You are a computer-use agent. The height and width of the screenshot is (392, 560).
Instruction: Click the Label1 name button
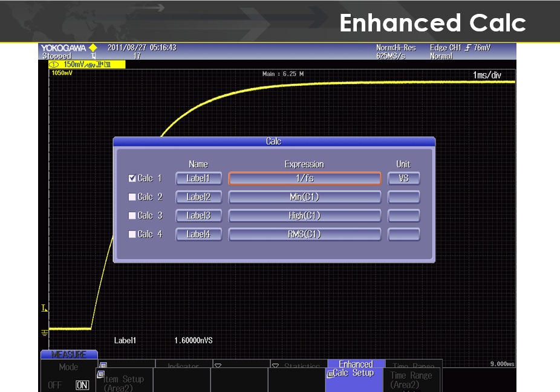point(198,178)
